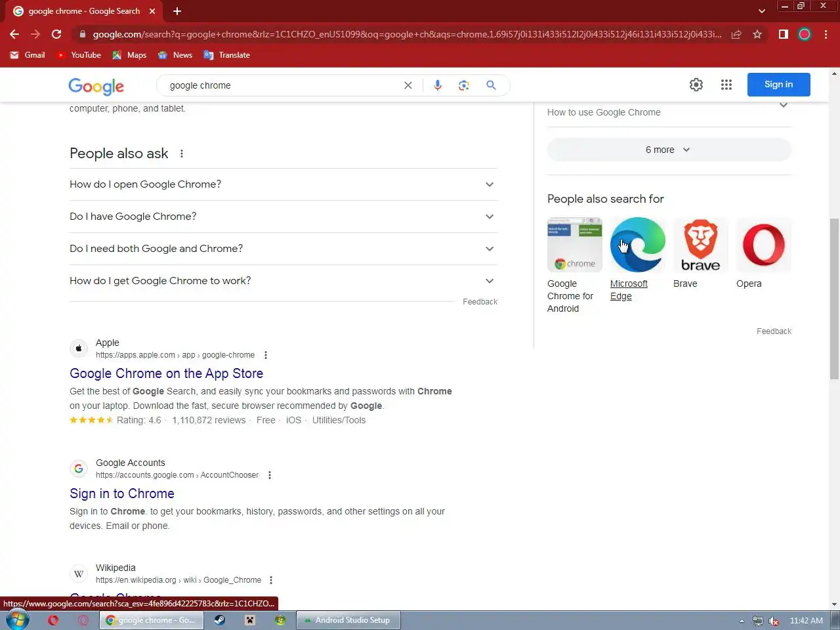Click the Wikipedia site name

coord(115,568)
